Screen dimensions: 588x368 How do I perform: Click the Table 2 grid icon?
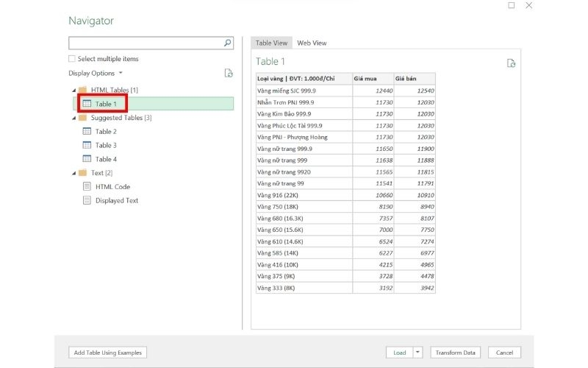tap(87, 131)
